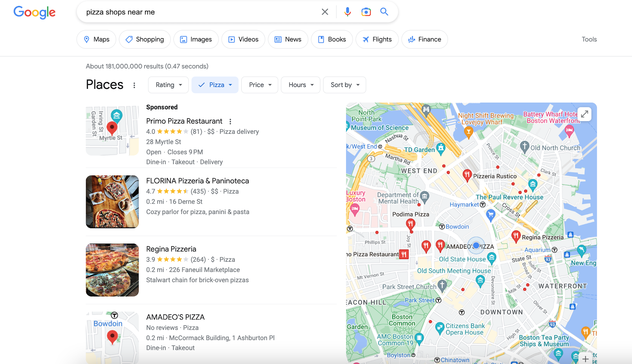Click Podima Pizza map pin

(410, 225)
